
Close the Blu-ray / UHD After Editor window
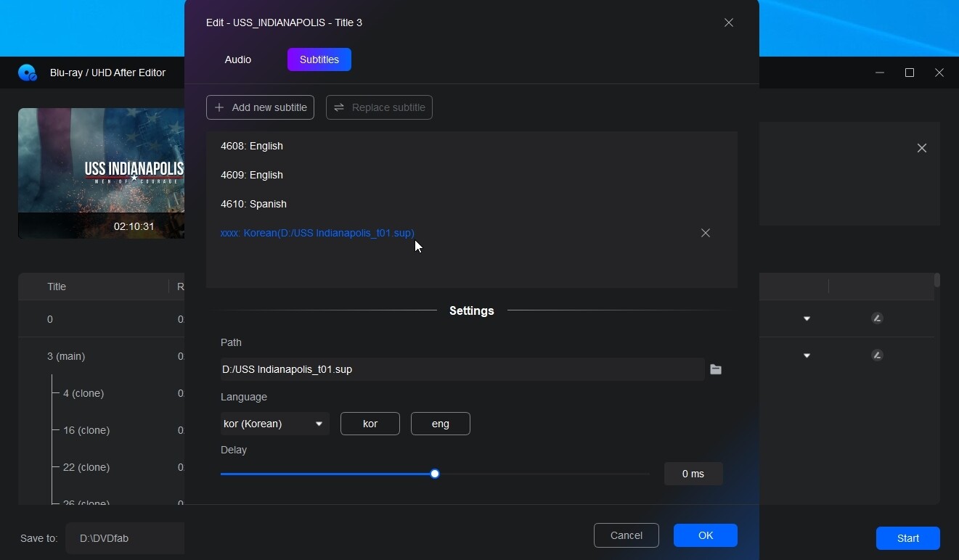[939, 73]
